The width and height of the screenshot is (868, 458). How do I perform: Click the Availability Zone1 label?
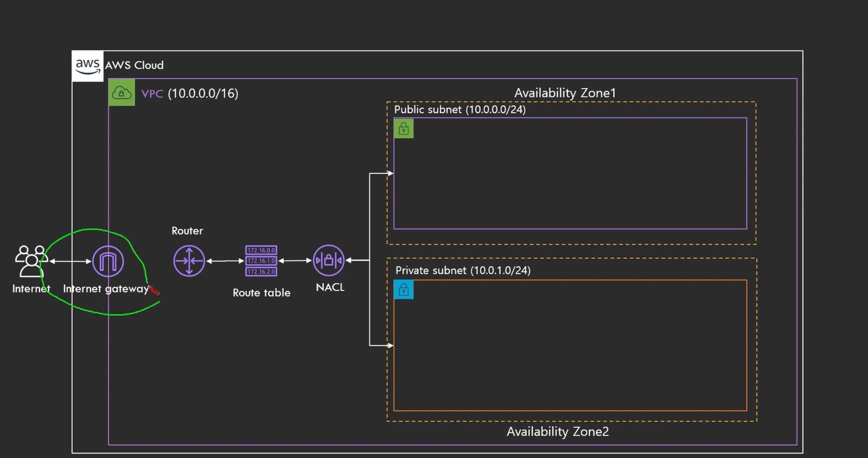pos(565,93)
